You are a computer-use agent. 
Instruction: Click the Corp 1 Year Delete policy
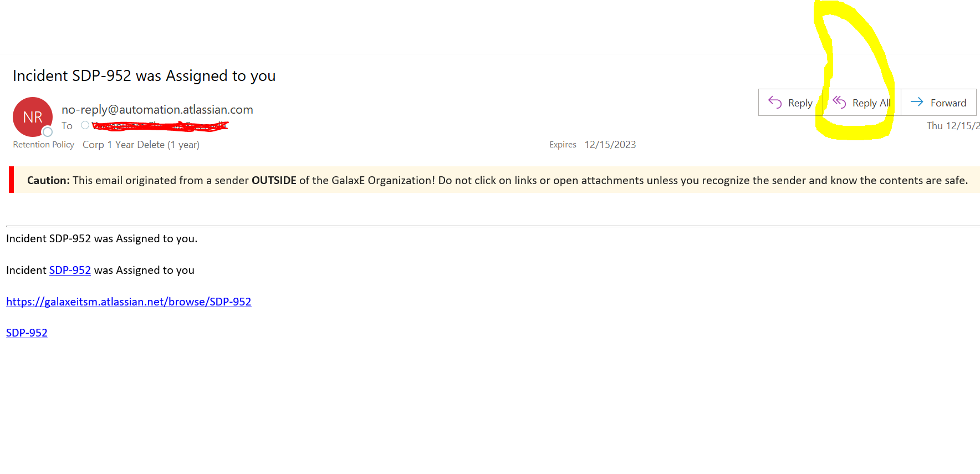pos(141,145)
